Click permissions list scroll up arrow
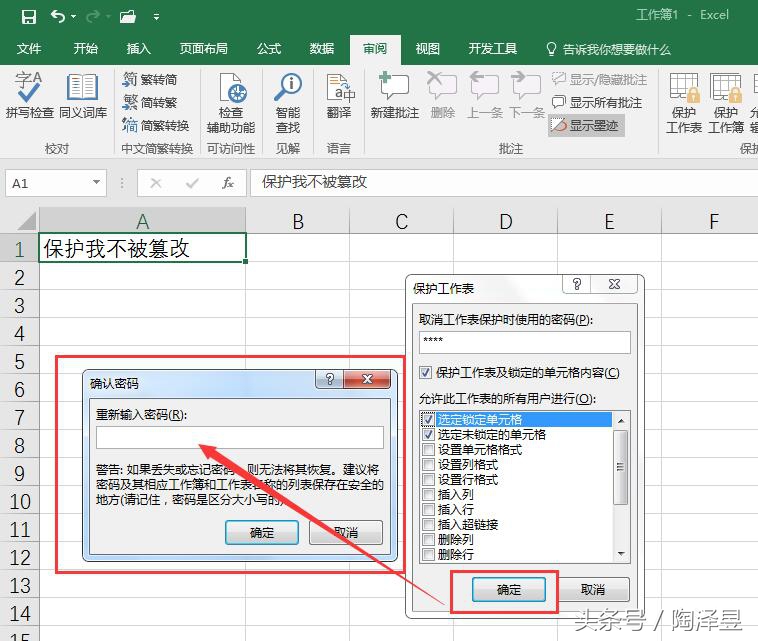Viewport: 758px width, 641px height. click(621, 421)
